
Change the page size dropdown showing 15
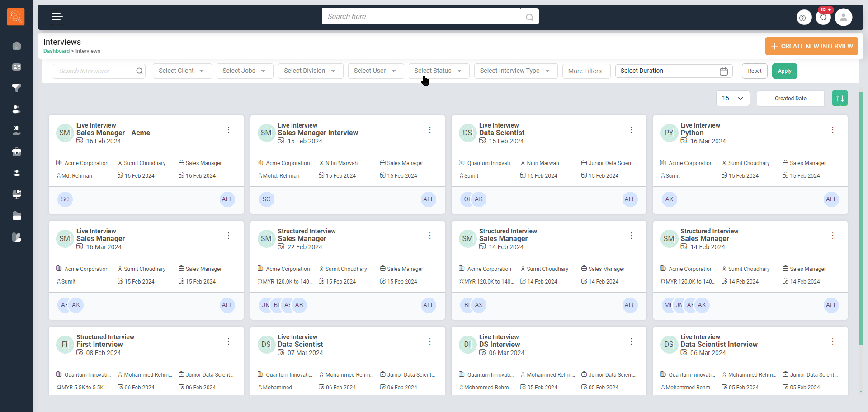732,99
